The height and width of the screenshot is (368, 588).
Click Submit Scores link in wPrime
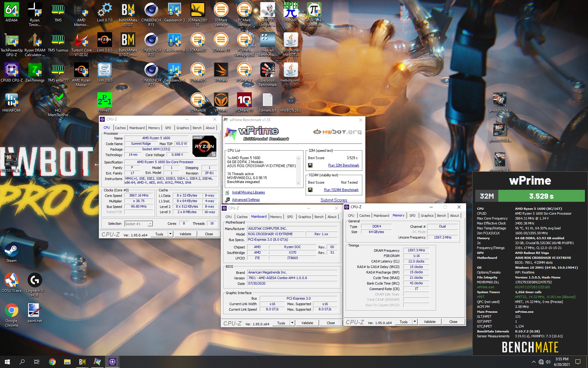tap(334, 200)
